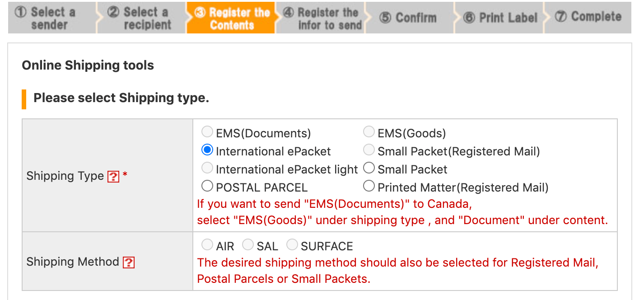644x300 pixels.
Task: Select AIR shipping method
Action: [x=207, y=245]
